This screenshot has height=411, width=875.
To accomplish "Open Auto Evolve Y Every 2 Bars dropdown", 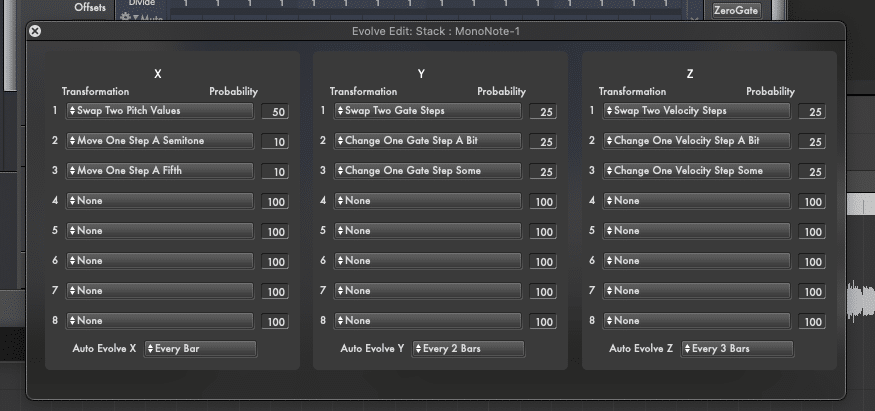I will (469, 349).
